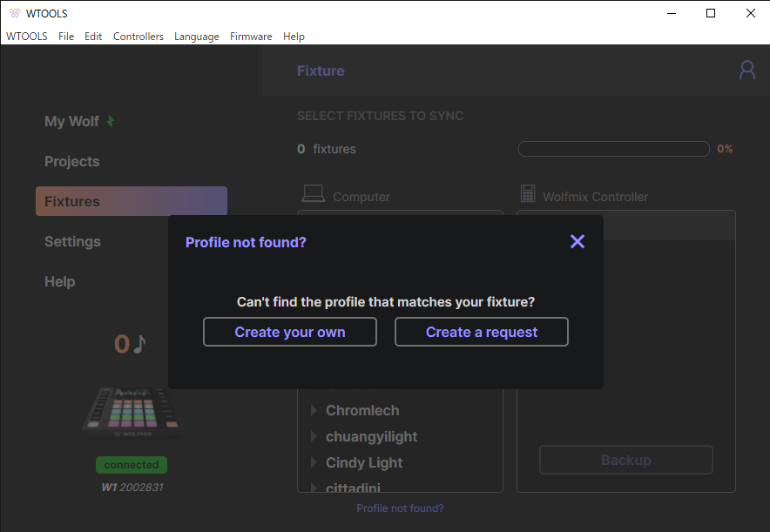Click the Backup button
The height and width of the screenshot is (532, 770).
click(x=626, y=460)
